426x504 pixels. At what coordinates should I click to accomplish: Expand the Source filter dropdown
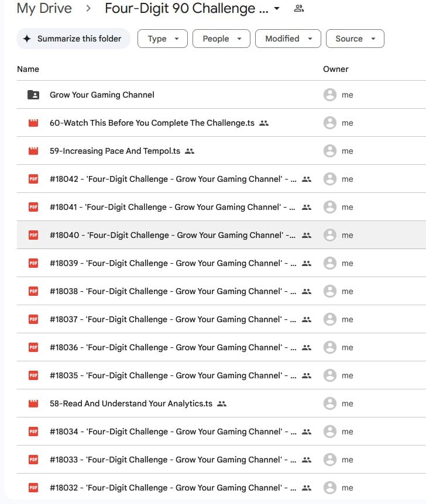[x=355, y=39]
